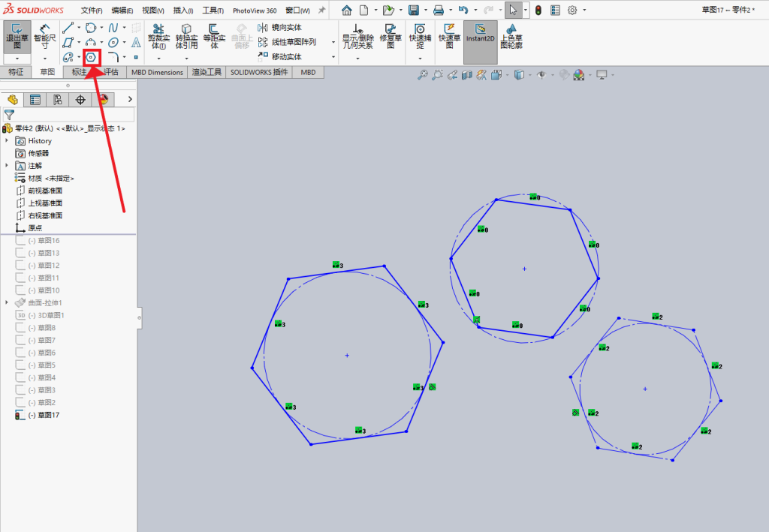The height and width of the screenshot is (532, 769).
Task: Choose the Circle sketch tool
Action: (91, 28)
